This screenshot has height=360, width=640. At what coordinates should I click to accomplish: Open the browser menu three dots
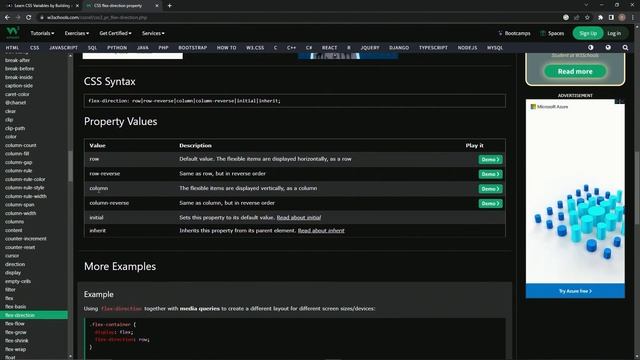tap(633, 18)
